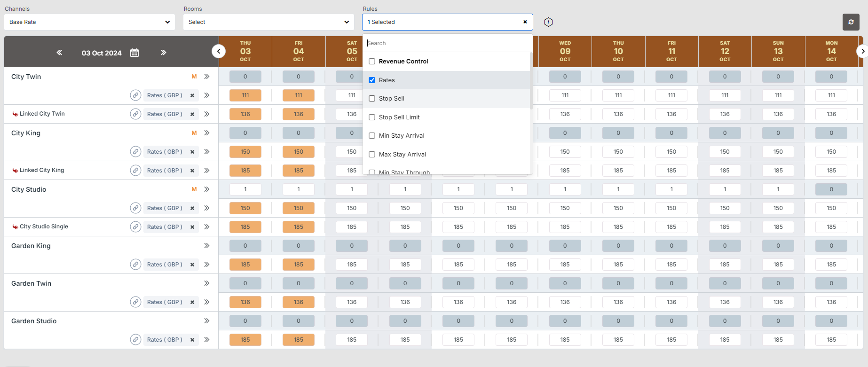The image size is (868, 367).
Task: Expand the Garden King row chevron
Action: pos(206,246)
